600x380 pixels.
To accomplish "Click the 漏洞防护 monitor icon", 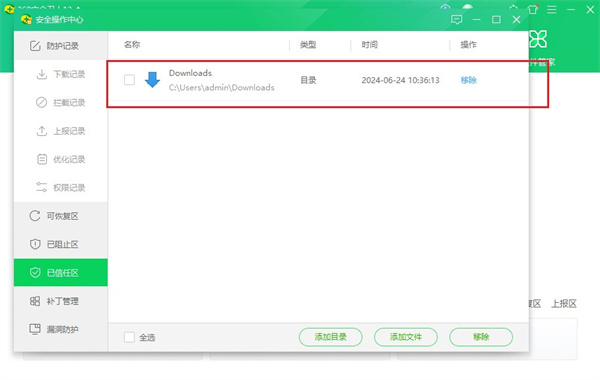I will (35, 329).
